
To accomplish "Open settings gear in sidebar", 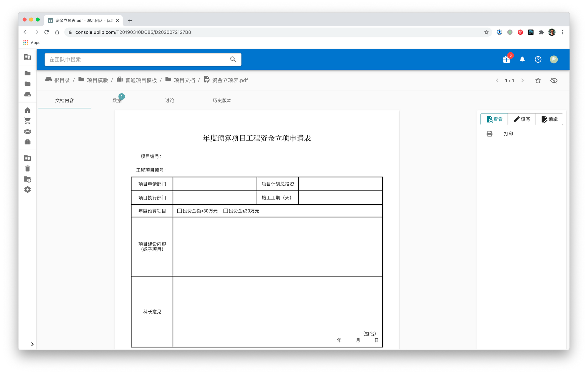I will (x=27, y=190).
